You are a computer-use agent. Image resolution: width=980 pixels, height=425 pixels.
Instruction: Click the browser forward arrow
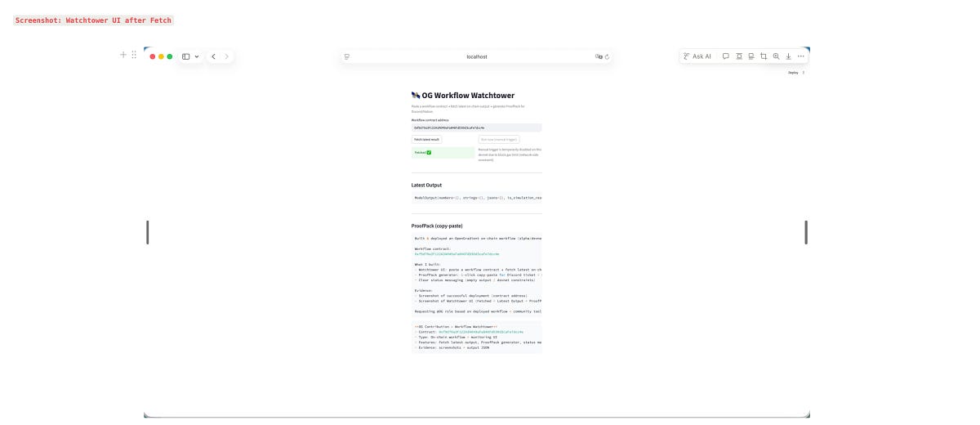[227, 56]
